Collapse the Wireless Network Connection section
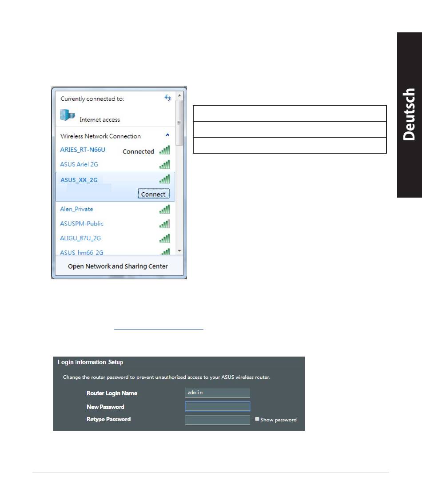Image resolution: width=422 pixels, height=504 pixels. click(x=167, y=135)
